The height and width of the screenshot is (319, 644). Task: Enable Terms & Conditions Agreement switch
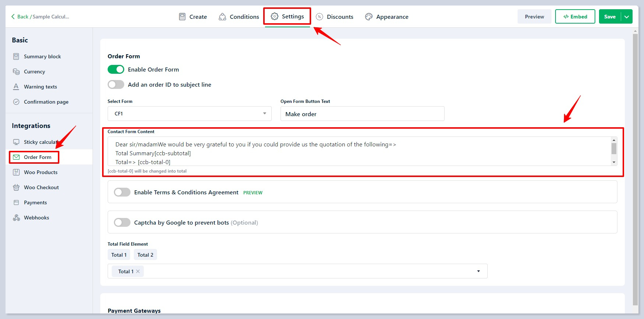[x=122, y=192]
